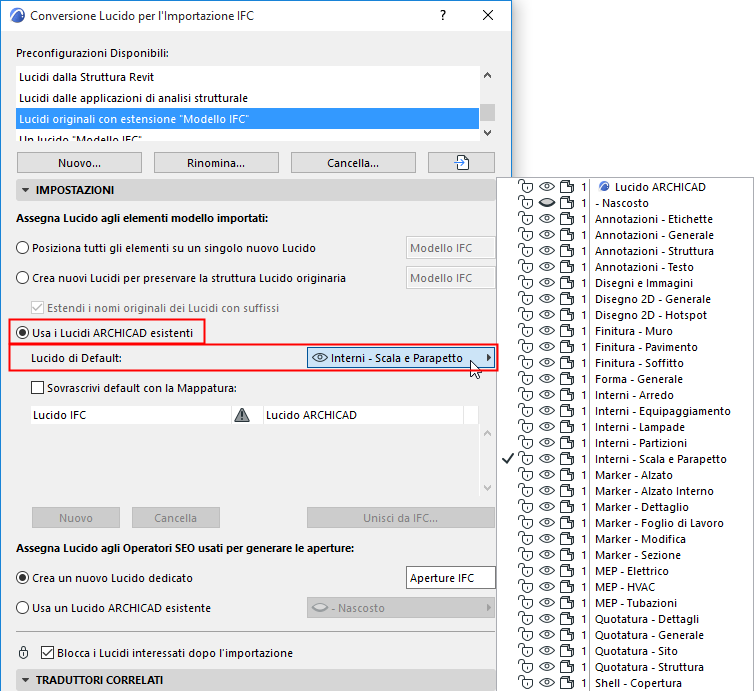Screen dimensions: 754x691
Task: Click wireframe icon of Lucido ARCHICAD row
Action: pos(567,187)
